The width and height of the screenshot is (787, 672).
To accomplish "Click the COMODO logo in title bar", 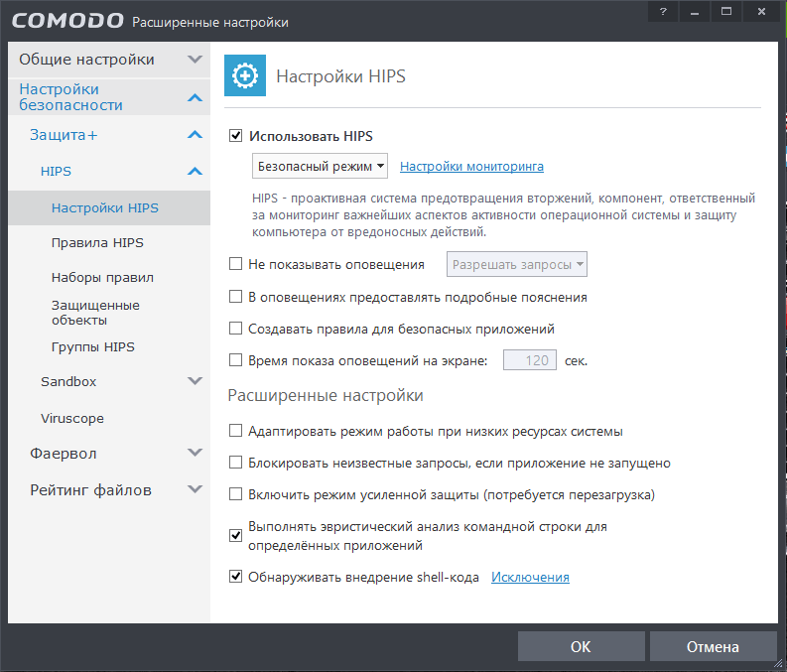I will click(x=67, y=21).
